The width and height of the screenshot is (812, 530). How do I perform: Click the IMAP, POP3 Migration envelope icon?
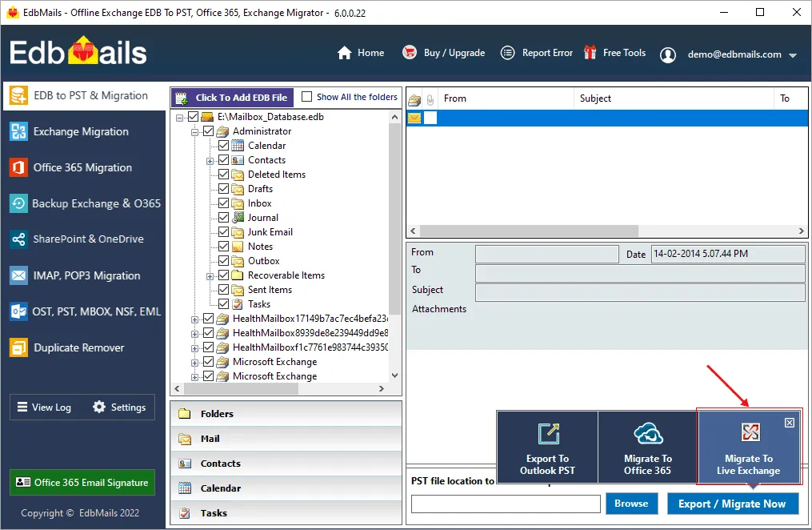point(18,275)
